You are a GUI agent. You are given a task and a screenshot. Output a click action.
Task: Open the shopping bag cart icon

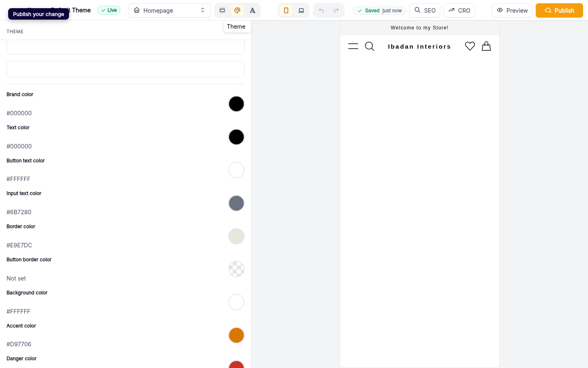click(486, 46)
